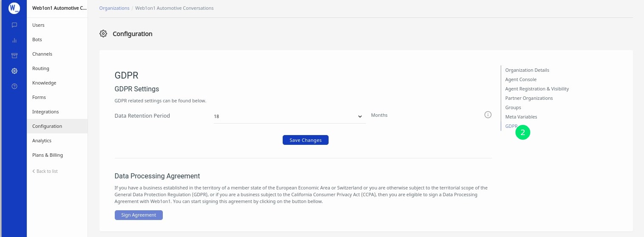Click the Configuration heading gear icon

pyautogui.click(x=103, y=34)
